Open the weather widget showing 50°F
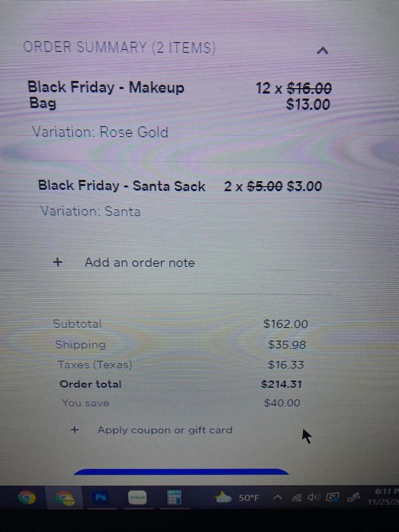The image size is (399, 532). (x=238, y=498)
